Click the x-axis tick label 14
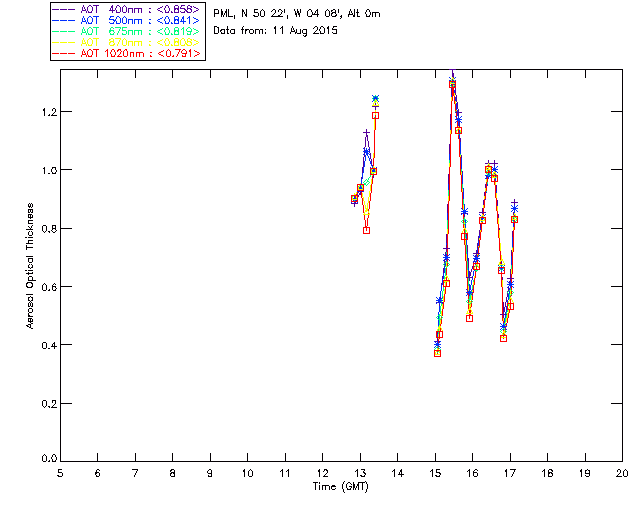The height and width of the screenshot is (512, 640). pos(398,473)
